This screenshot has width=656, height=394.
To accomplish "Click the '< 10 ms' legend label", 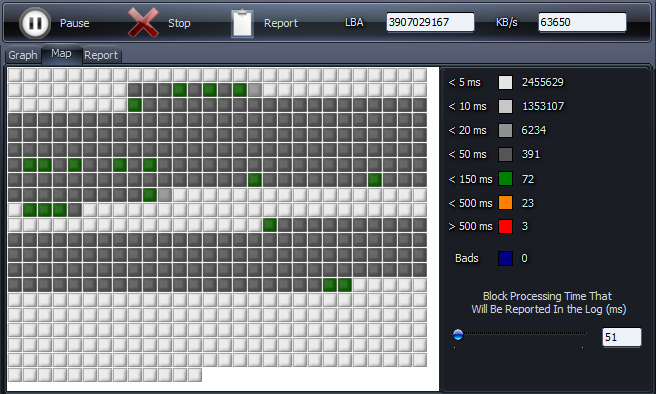I will pos(467,106).
